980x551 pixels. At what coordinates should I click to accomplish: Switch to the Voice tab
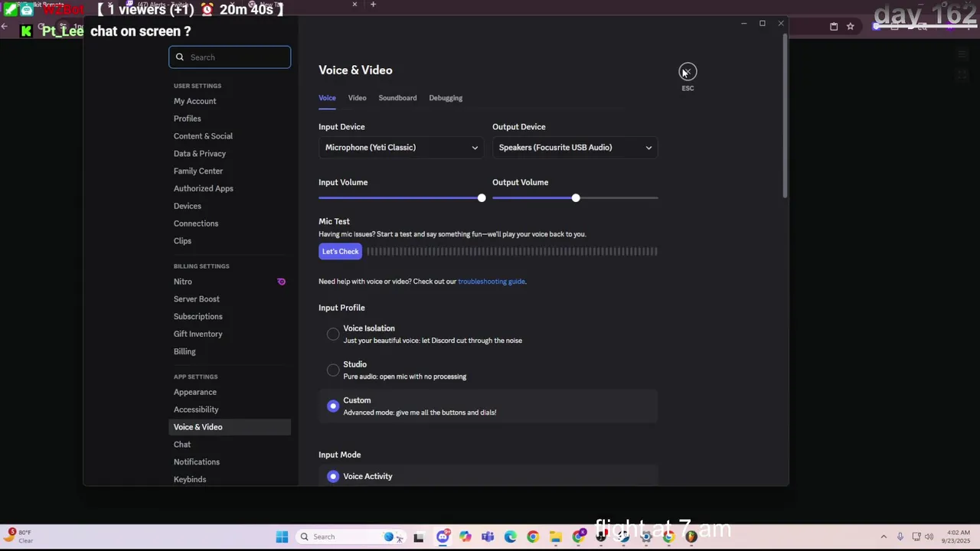pos(327,98)
